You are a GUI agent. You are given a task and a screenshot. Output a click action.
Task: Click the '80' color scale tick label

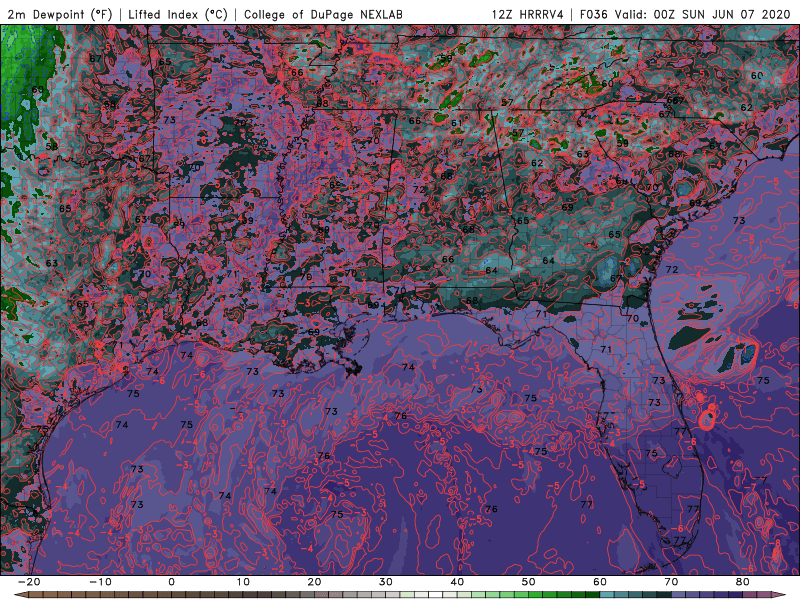coord(743,582)
